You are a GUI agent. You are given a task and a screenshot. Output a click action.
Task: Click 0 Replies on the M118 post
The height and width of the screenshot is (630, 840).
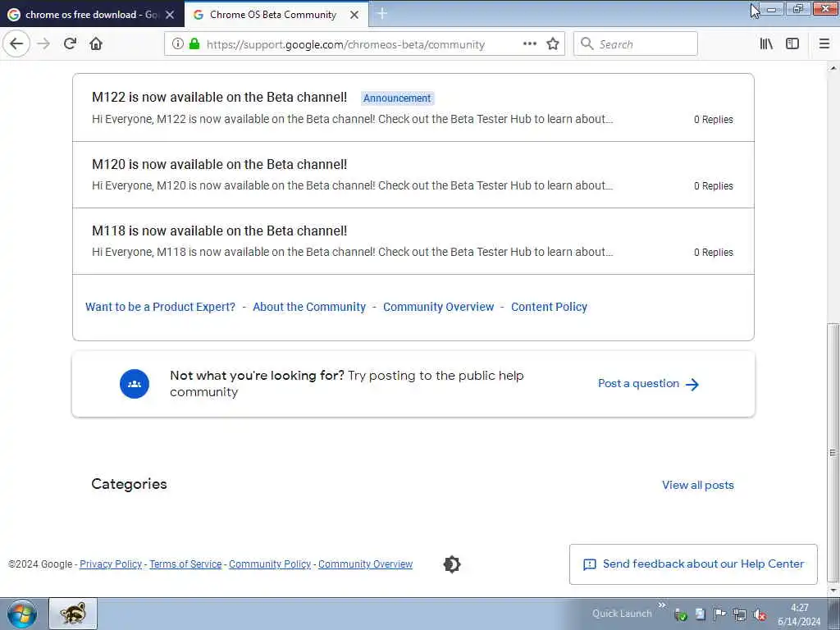pos(714,253)
